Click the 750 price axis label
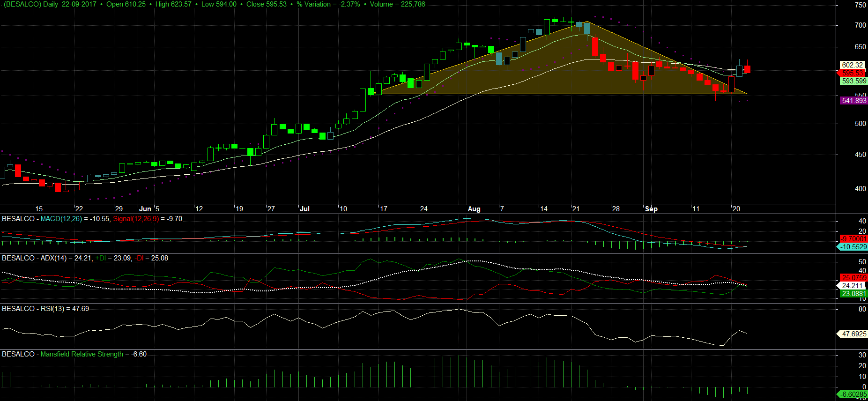 (861, 5)
